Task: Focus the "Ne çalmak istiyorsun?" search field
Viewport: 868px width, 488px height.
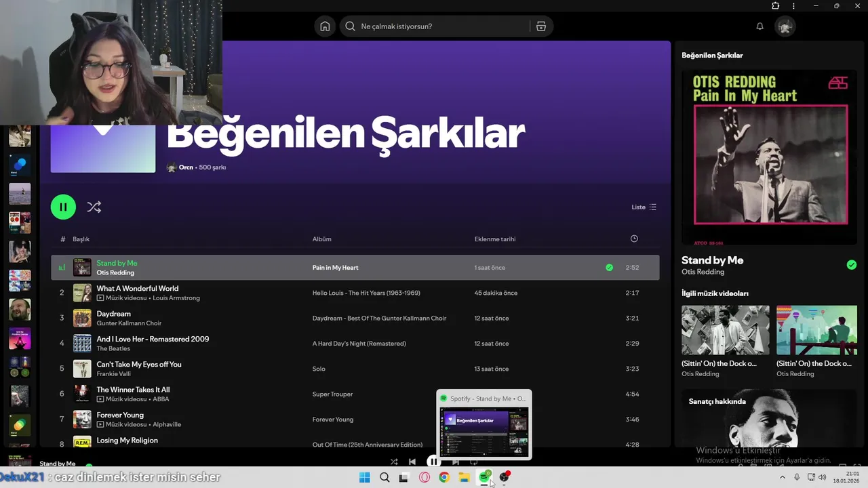Action: click(x=435, y=26)
